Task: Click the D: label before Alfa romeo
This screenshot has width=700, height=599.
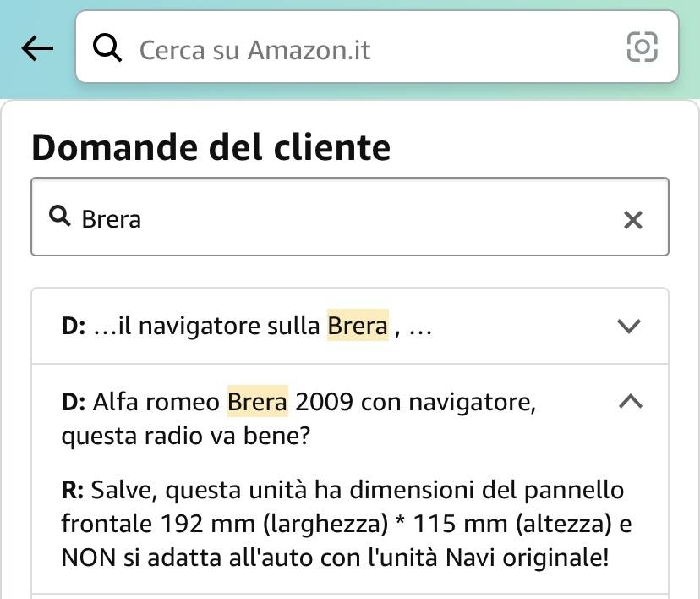Action: tap(74, 402)
